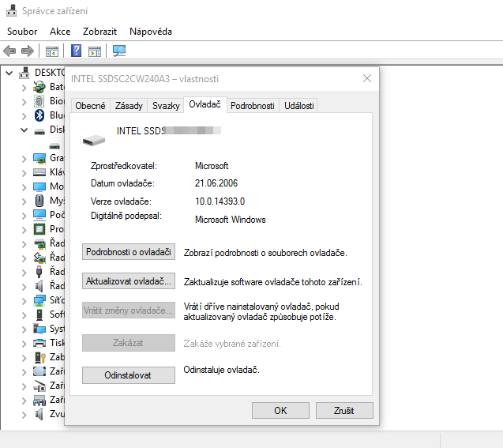Click Podrobnosti o ovladači button

click(x=129, y=252)
